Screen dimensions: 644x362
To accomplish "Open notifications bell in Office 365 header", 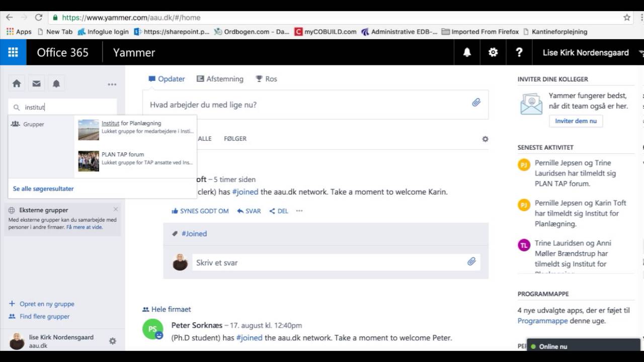I will (x=467, y=52).
